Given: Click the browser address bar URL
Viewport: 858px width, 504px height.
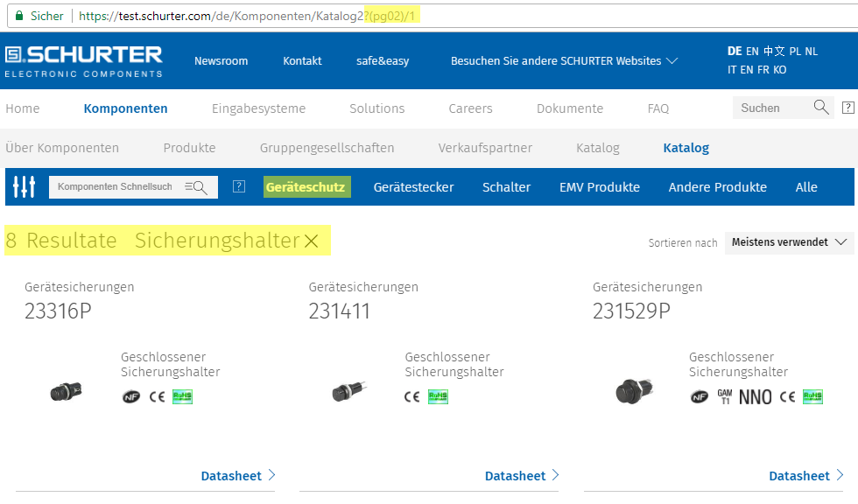Looking at the screenshot, I should coord(246,16).
